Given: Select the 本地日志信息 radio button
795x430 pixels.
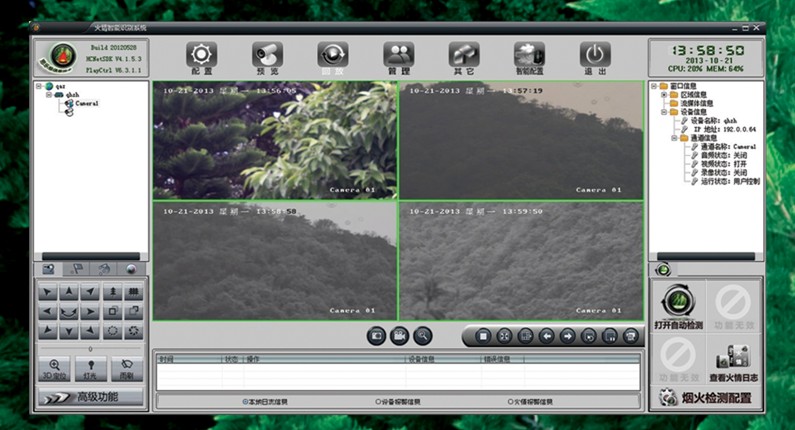Looking at the screenshot, I should pos(244,402).
